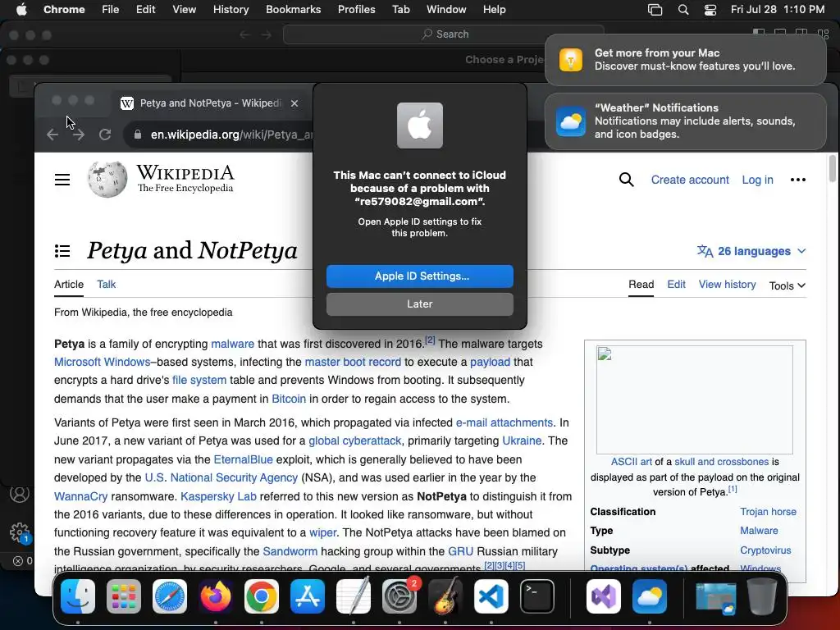Open Spotlight search in the menu bar

pyautogui.click(x=683, y=10)
